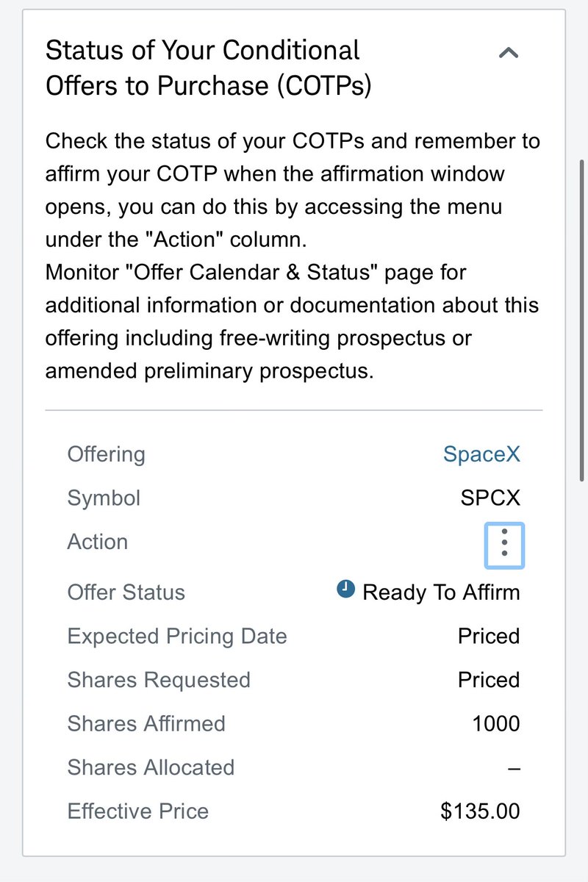Click the Shares Allocated dash value
Image resolution: width=588 pixels, height=882 pixels.
pyautogui.click(x=514, y=768)
